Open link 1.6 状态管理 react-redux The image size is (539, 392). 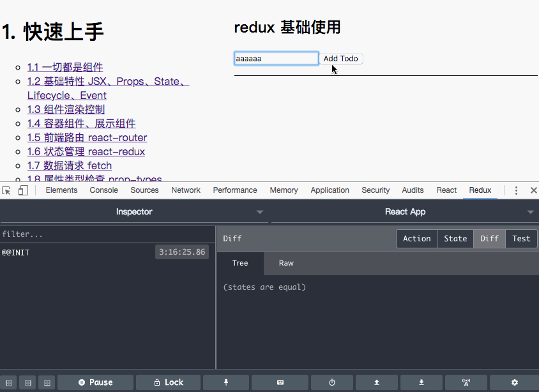(x=86, y=151)
